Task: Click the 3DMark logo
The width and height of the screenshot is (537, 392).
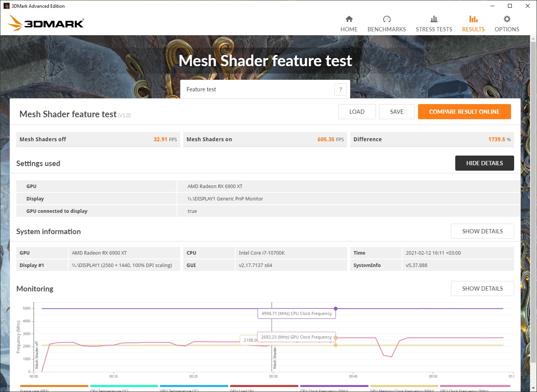Action: point(46,22)
